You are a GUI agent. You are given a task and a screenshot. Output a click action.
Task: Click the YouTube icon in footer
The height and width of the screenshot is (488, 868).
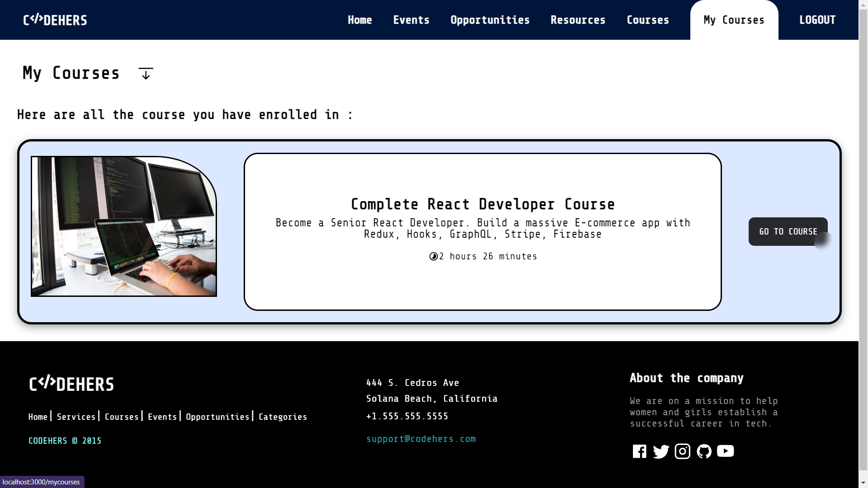point(725,451)
